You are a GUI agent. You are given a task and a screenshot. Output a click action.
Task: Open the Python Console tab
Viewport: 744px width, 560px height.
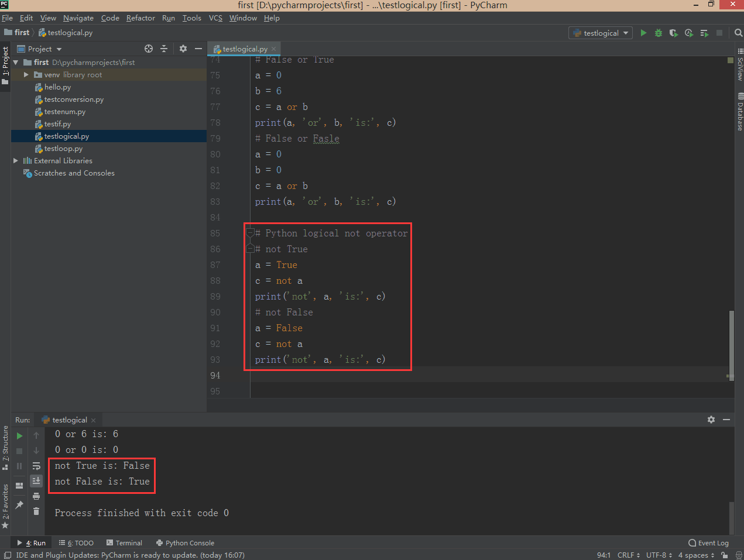pos(185,543)
